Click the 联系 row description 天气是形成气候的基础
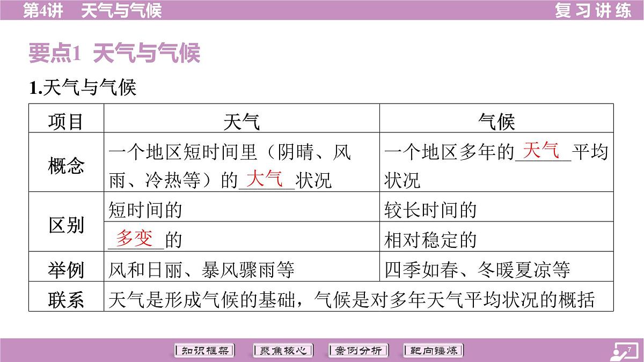This screenshot has width=644, height=362. (202, 299)
